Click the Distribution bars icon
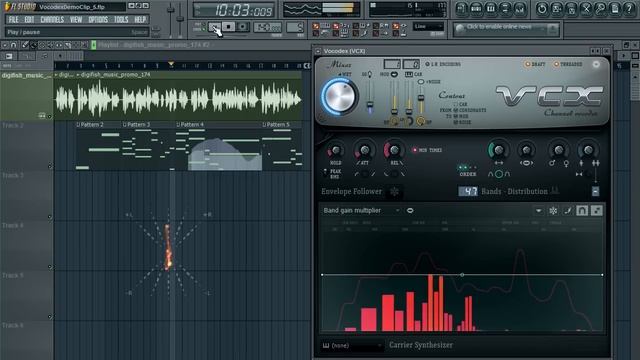This screenshot has width=640, height=360. [555, 191]
